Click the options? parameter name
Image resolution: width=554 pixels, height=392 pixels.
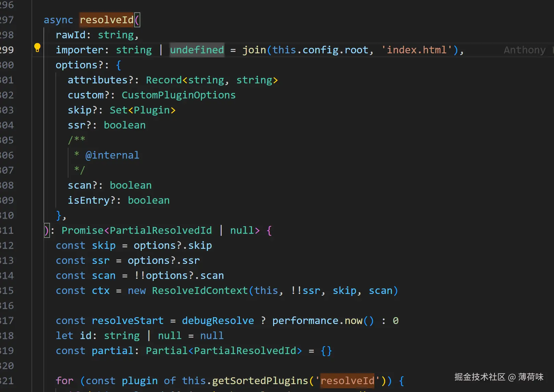(80, 65)
